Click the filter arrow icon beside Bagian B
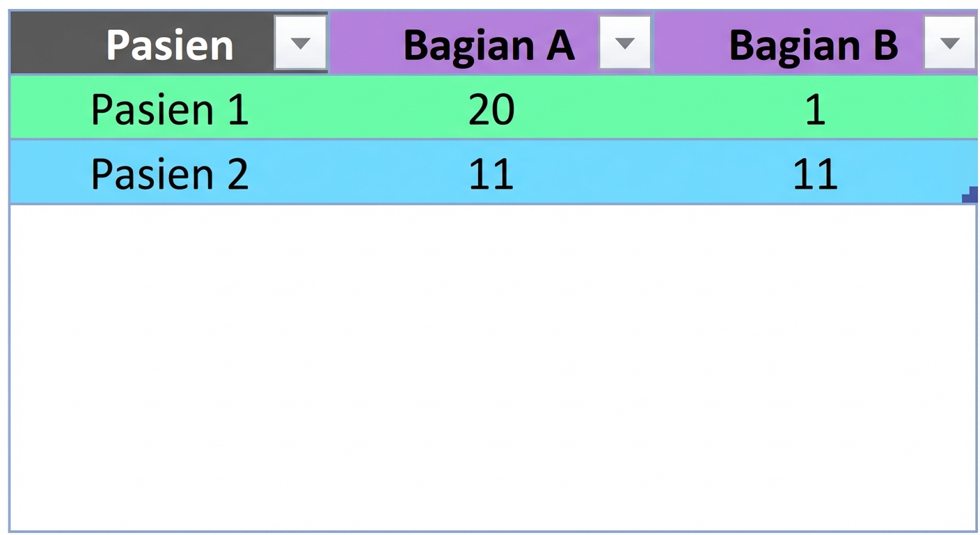980x535 pixels. [949, 42]
